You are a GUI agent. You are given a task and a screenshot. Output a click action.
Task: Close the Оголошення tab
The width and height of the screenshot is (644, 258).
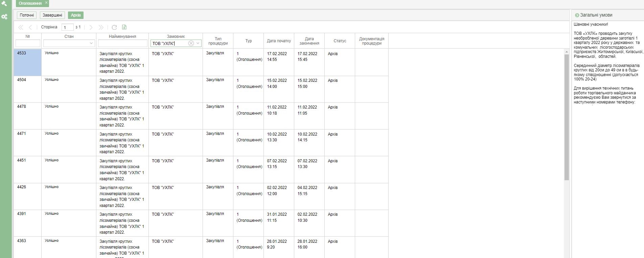tap(46, 3)
